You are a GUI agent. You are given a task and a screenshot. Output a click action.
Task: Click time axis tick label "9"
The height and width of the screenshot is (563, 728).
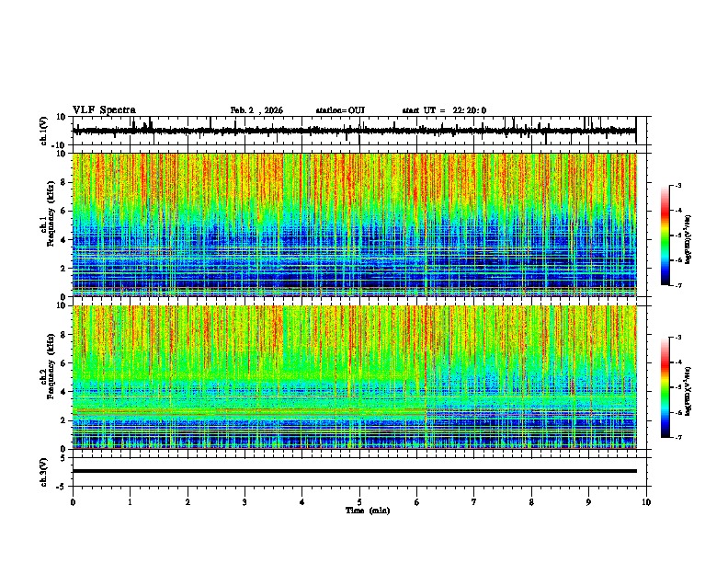click(588, 502)
